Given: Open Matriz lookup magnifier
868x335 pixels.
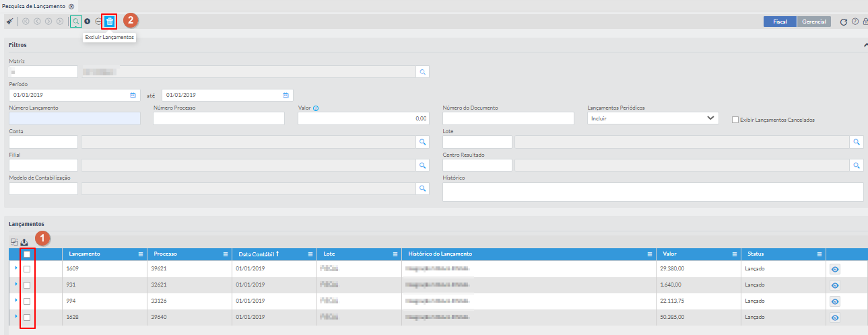Looking at the screenshot, I should coord(423,71).
